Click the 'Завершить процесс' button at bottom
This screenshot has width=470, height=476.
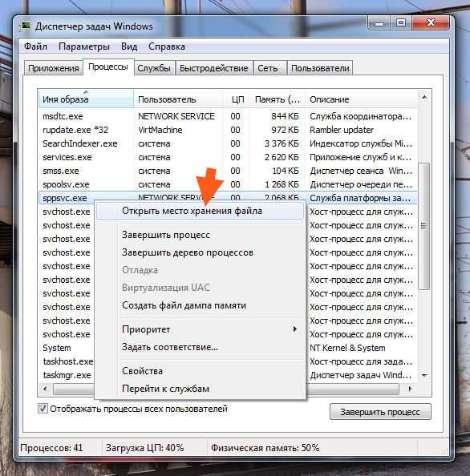pos(380,412)
